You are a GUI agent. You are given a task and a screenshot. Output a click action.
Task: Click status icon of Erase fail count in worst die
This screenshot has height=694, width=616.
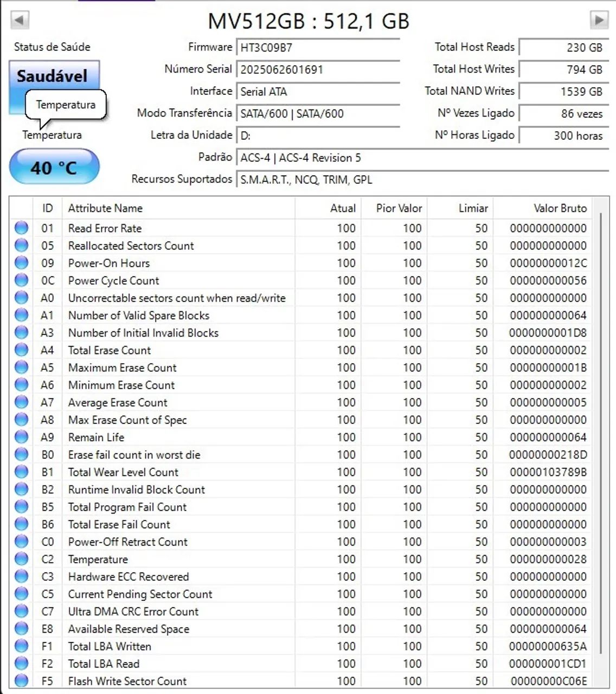pos(21,454)
